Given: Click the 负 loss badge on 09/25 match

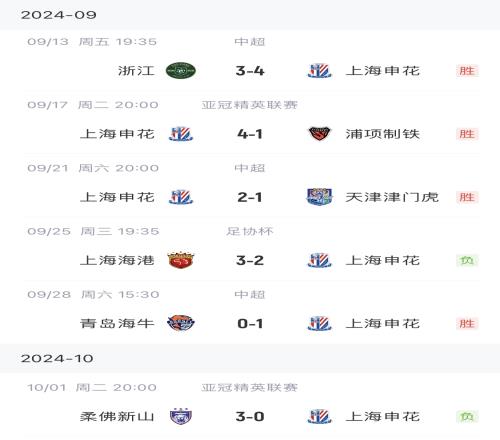Looking at the screenshot, I should [467, 260].
